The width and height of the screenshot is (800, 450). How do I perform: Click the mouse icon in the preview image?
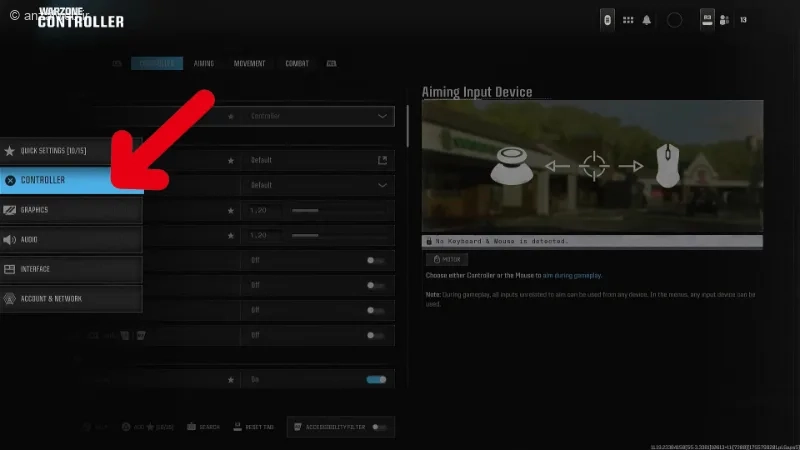tap(668, 166)
